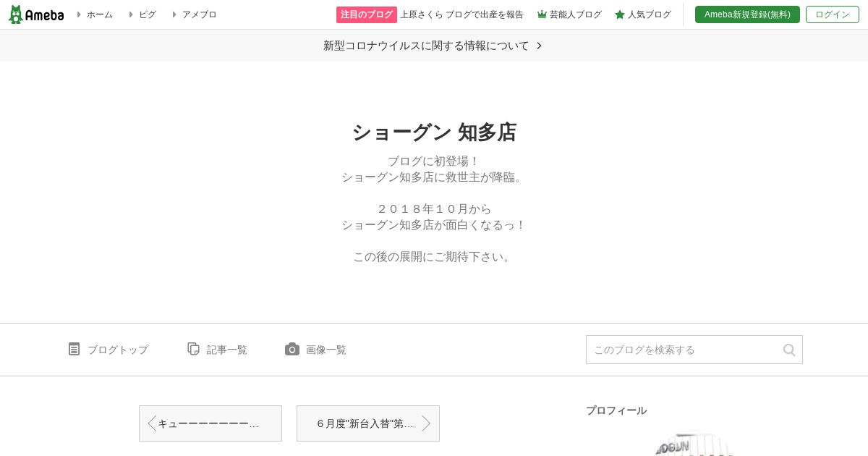The image size is (868, 456).
Task: Click the ショーグン 知多店 blog title
Action: [x=434, y=132]
